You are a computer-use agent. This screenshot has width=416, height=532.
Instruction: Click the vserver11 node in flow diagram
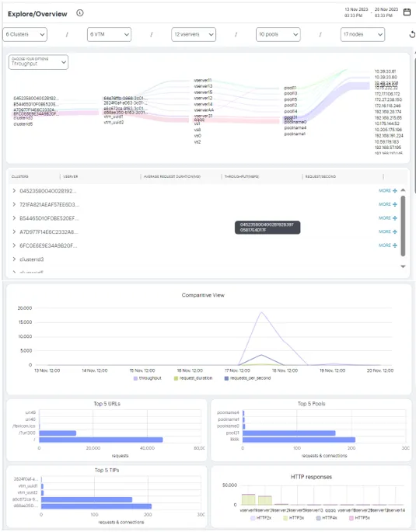203,81
